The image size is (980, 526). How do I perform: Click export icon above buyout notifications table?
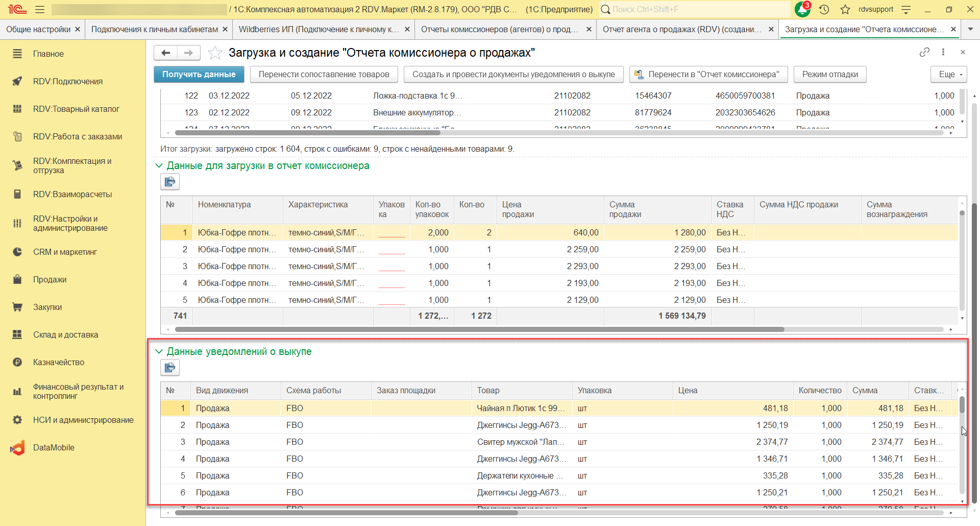[x=170, y=368]
